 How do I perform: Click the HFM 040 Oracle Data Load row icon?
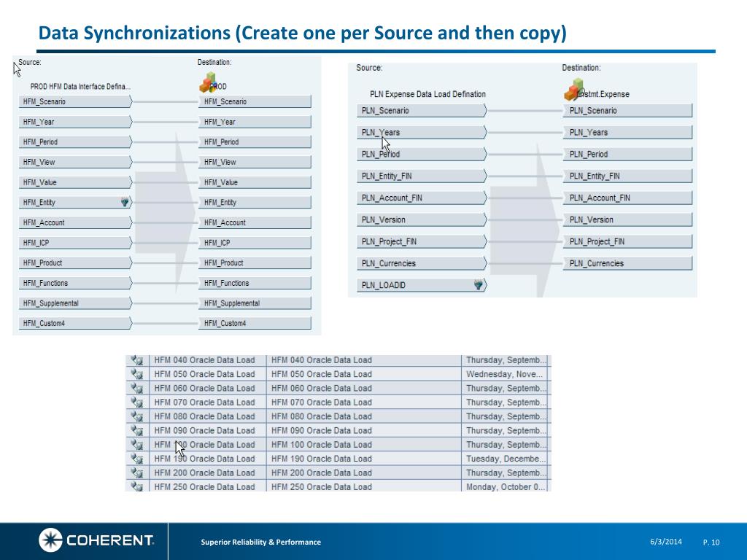click(137, 360)
